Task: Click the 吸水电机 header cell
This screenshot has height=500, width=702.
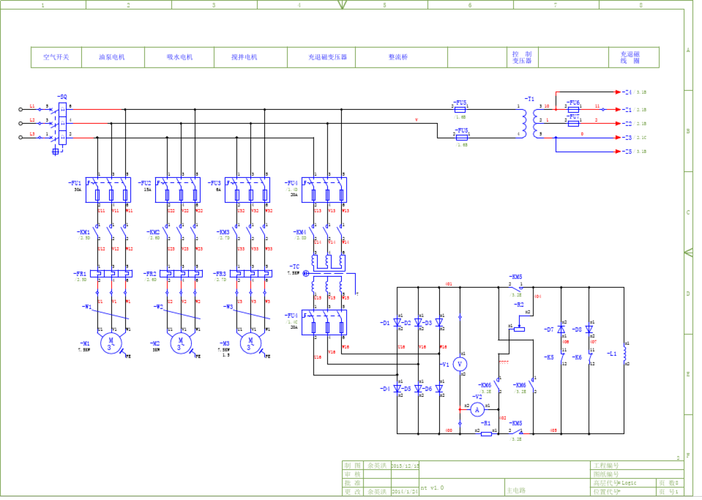Action: (179, 57)
